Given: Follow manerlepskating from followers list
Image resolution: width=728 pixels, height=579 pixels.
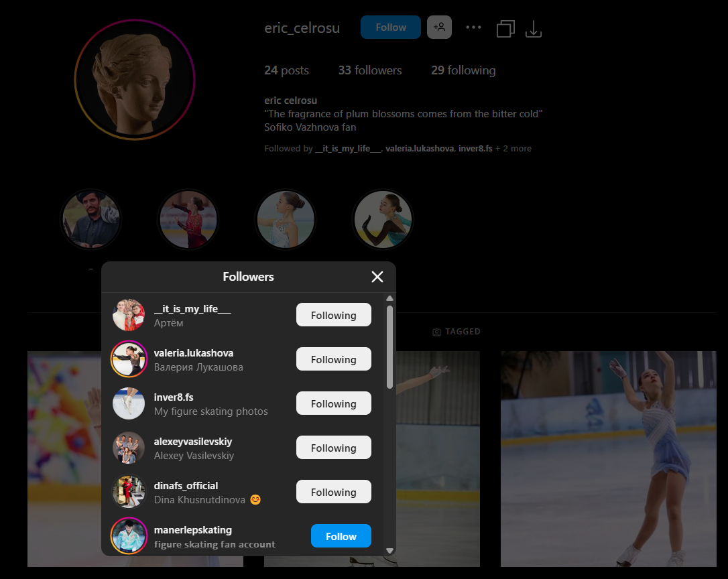Looking at the screenshot, I should (341, 536).
